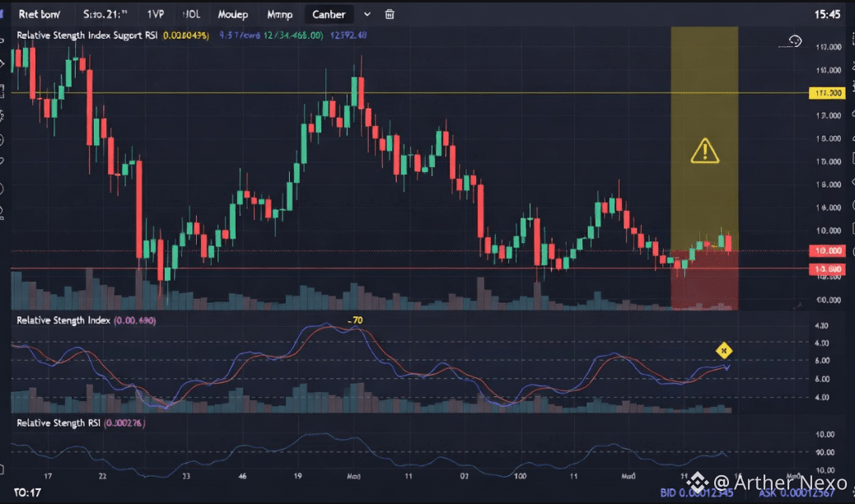Click the 19 date label on the time axis
Image resolution: width=855 pixels, height=504 pixels.
(297, 476)
